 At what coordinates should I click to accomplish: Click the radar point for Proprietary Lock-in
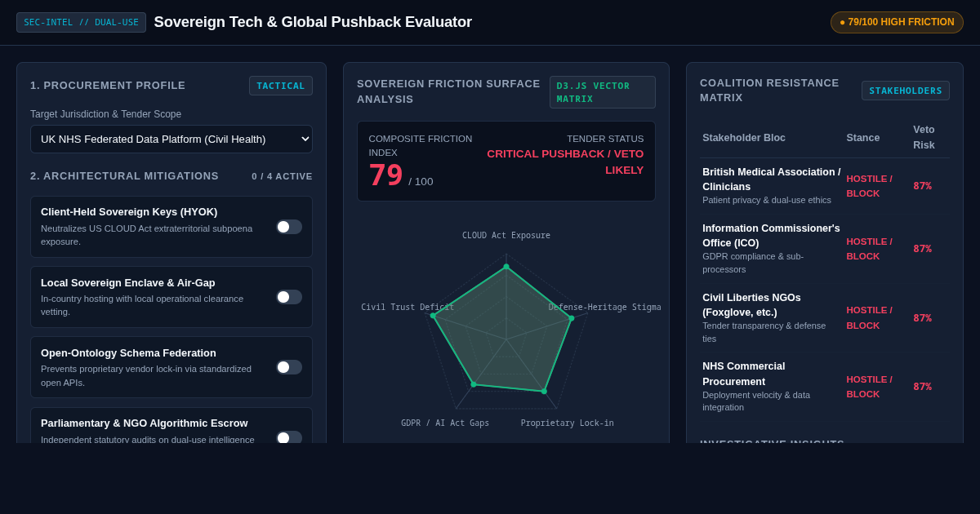(544, 392)
